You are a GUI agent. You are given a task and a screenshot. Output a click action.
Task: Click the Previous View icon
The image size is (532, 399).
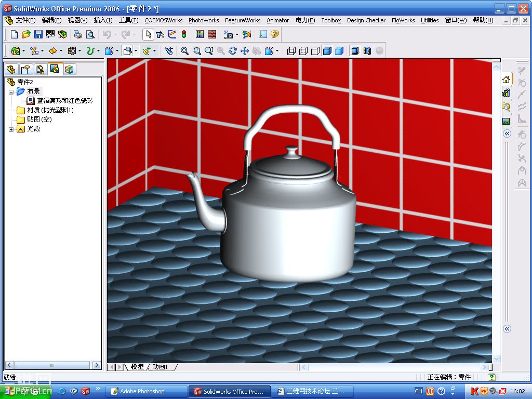[x=169, y=51]
